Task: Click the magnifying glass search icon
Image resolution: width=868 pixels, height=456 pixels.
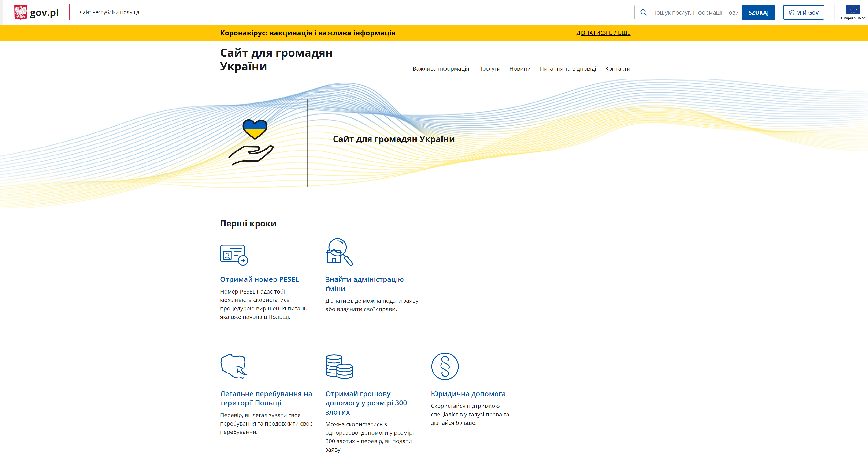Action: 643,12
